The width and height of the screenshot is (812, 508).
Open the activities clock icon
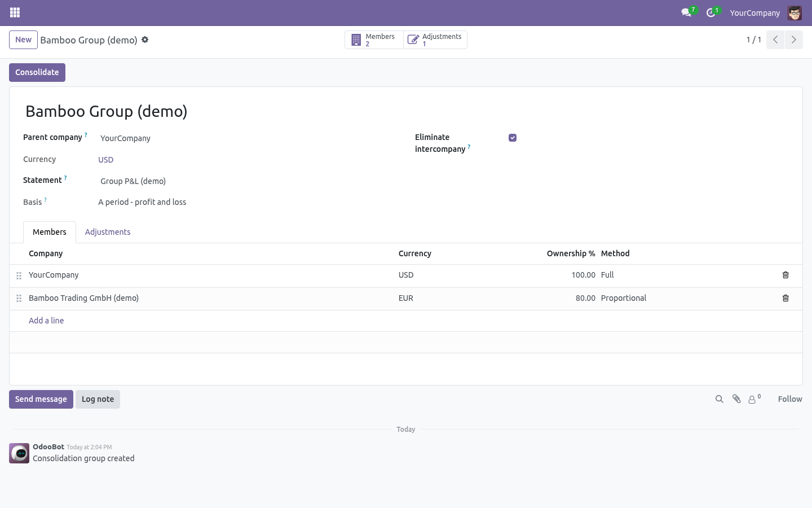[x=711, y=12]
